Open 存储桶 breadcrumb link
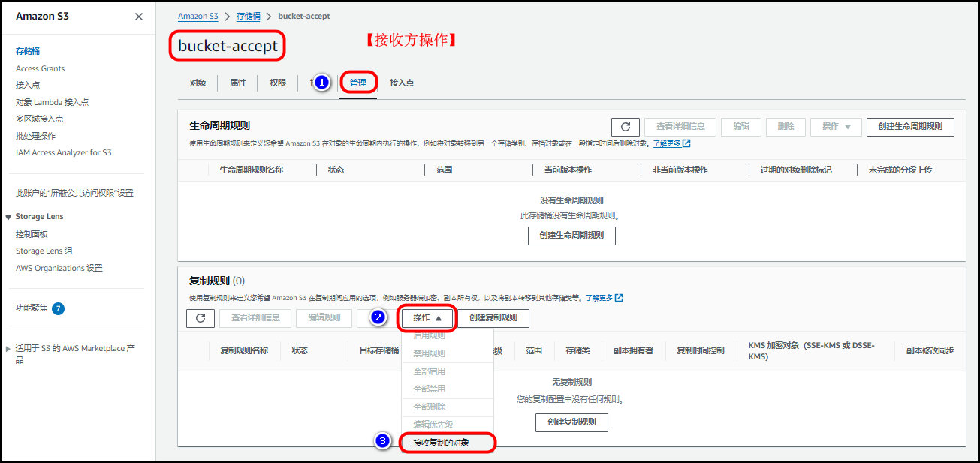 pyautogui.click(x=249, y=16)
